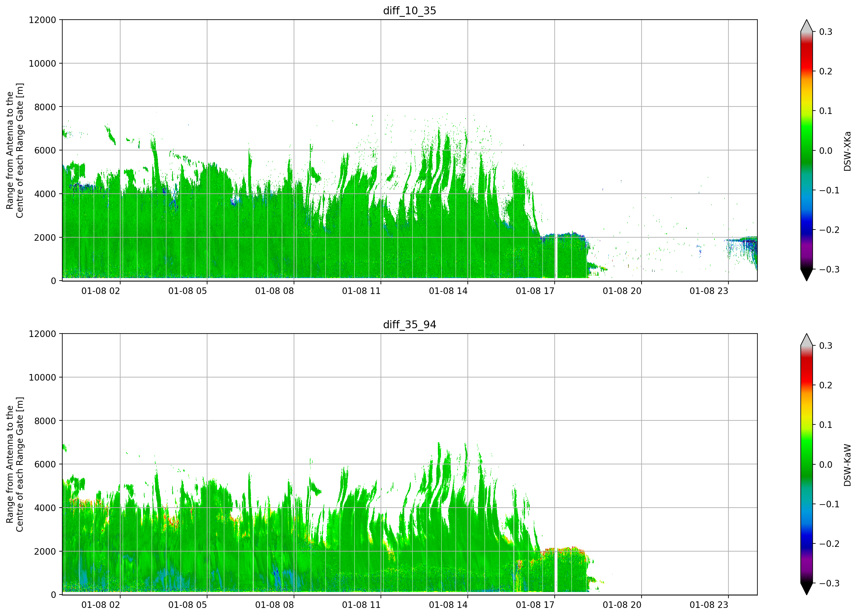
Task: Click "2000" y-tick in diff_10_35 plot
Action: pyautogui.click(x=45, y=237)
